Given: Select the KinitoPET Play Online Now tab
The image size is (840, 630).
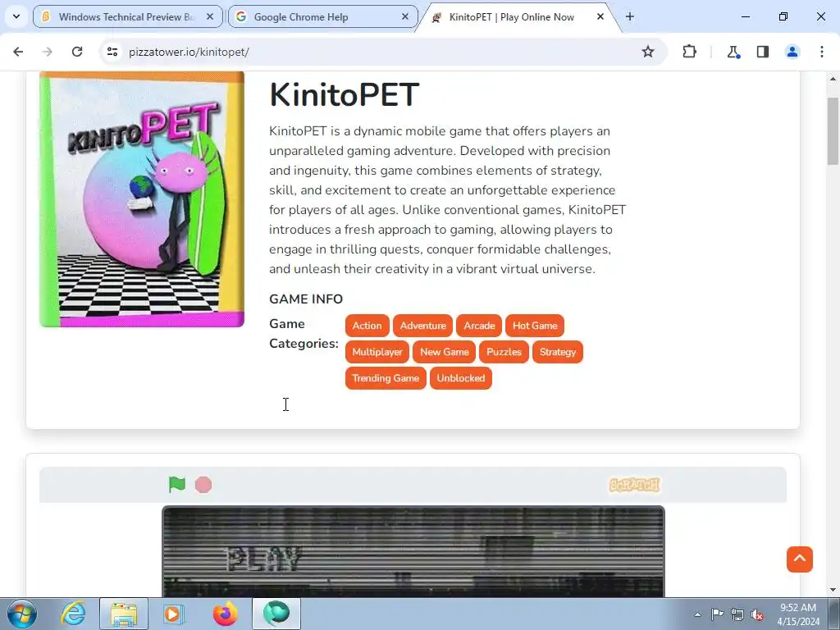Looking at the screenshot, I should (x=512, y=16).
